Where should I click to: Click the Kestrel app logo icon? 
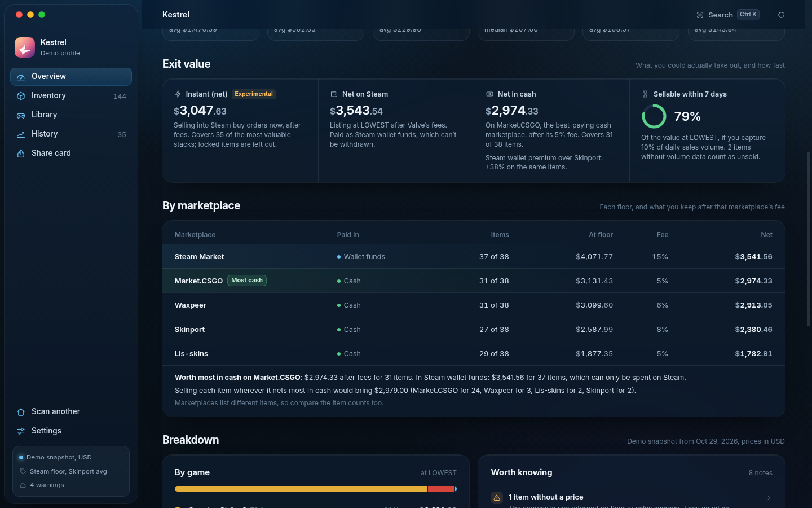click(25, 47)
